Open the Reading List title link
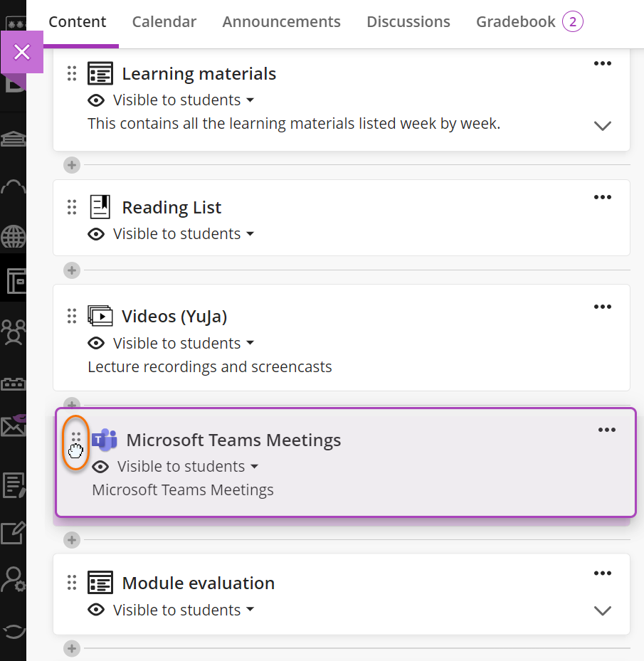The image size is (644, 661). point(171,208)
